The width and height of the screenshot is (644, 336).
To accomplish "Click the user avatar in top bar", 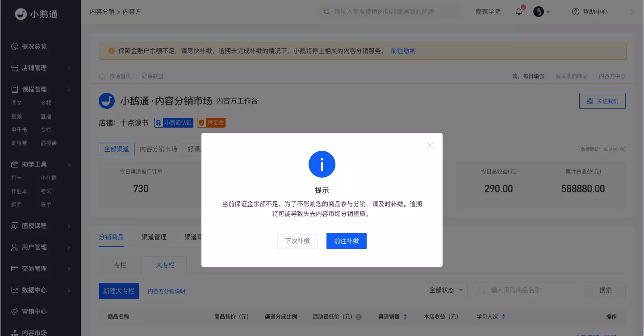I will (x=539, y=12).
